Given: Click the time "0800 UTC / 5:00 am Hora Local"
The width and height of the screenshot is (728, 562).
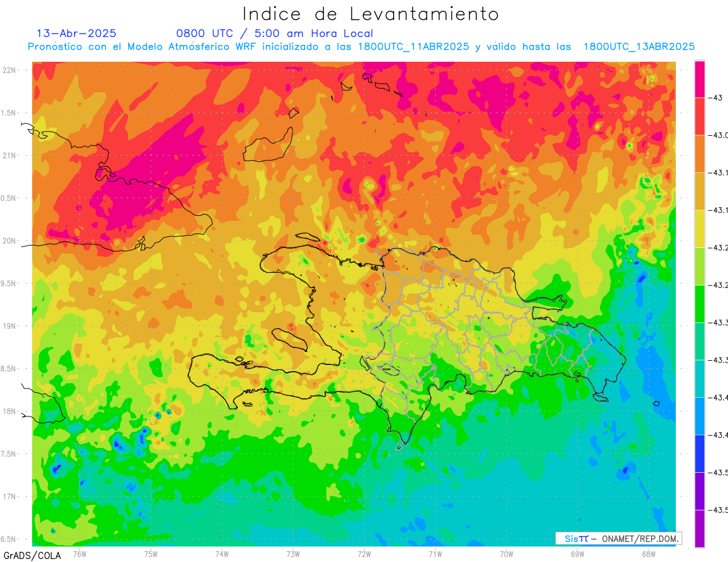Looking at the screenshot, I should pos(275,33).
